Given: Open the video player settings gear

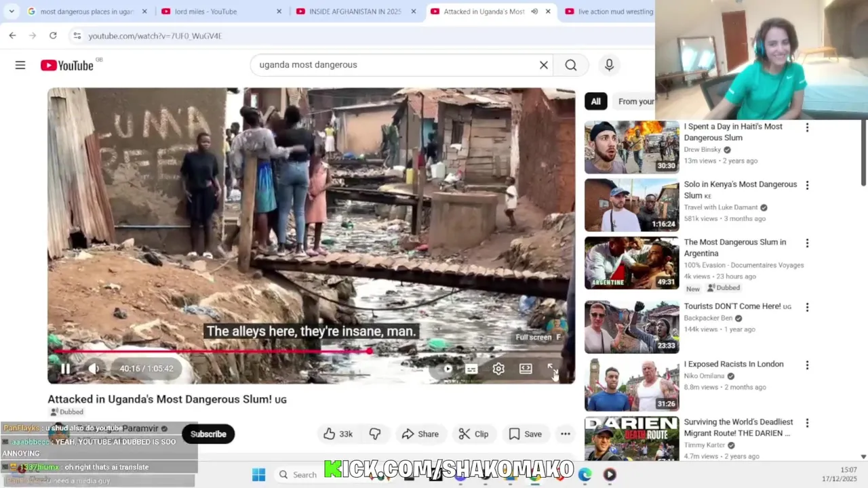Looking at the screenshot, I should (498, 369).
